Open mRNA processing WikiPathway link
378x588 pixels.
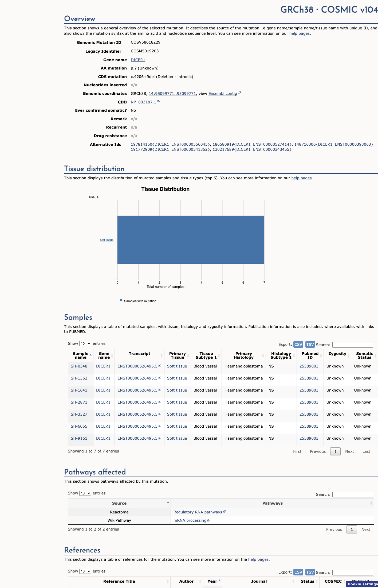point(190,520)
